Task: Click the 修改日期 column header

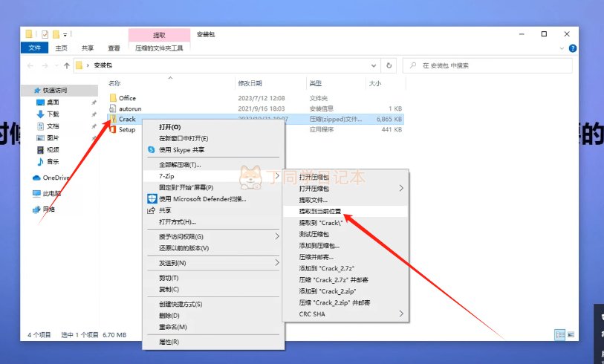Action: tap(252, 83)
